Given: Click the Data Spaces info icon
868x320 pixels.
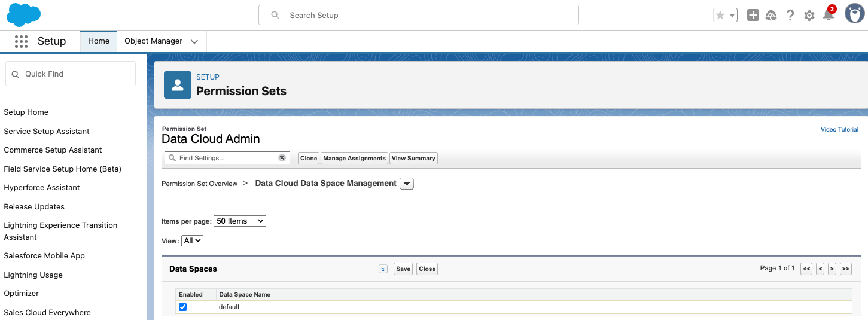Looking at the screenshot, I should click(383, 269).
